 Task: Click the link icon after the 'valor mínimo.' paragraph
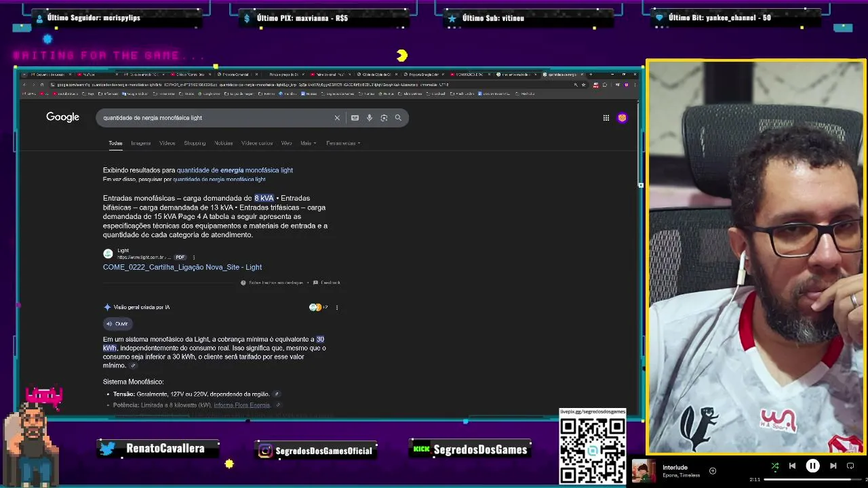[133, 366]
